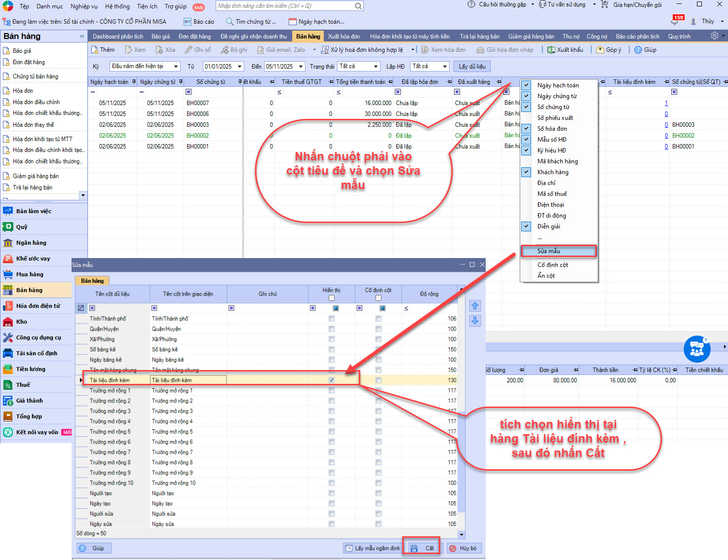728x560 pixels.
Task: Check the Hiển thị header checkbox
Action: click(332, 298)
